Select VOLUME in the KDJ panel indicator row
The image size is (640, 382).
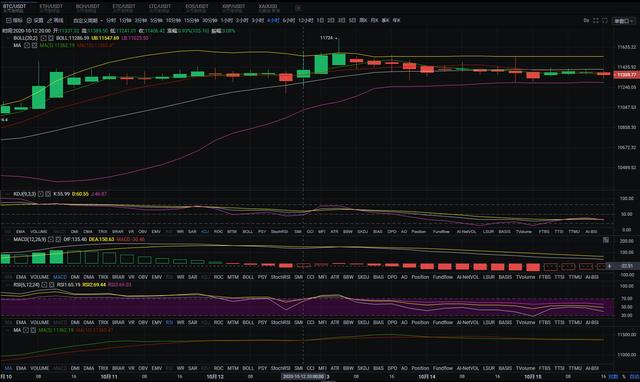(39, 231)
